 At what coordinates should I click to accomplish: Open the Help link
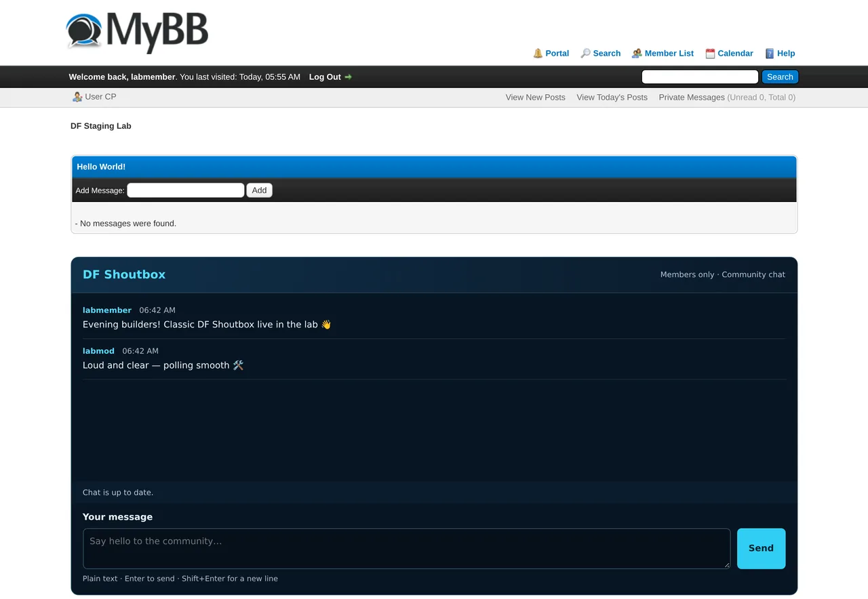tap(786, 54)
